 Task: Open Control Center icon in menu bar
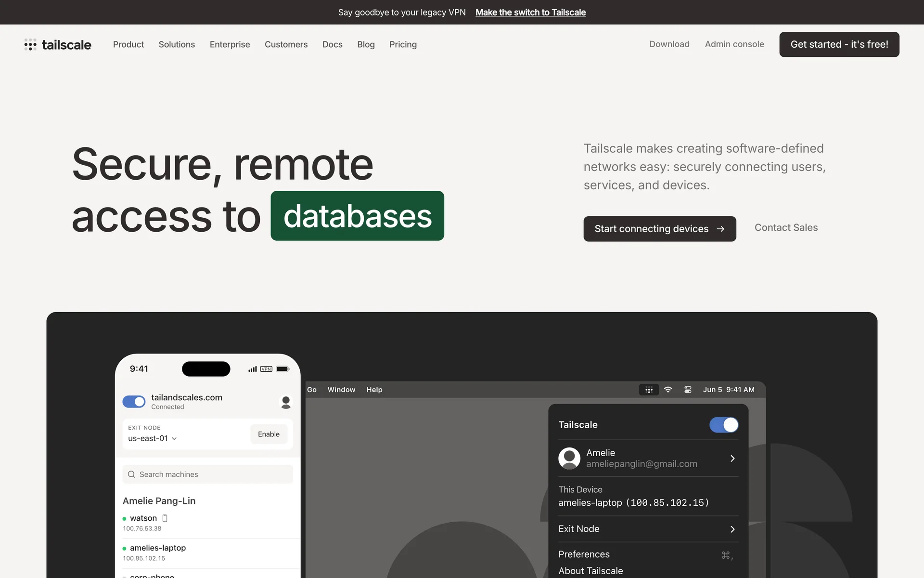tap(688, 390)
